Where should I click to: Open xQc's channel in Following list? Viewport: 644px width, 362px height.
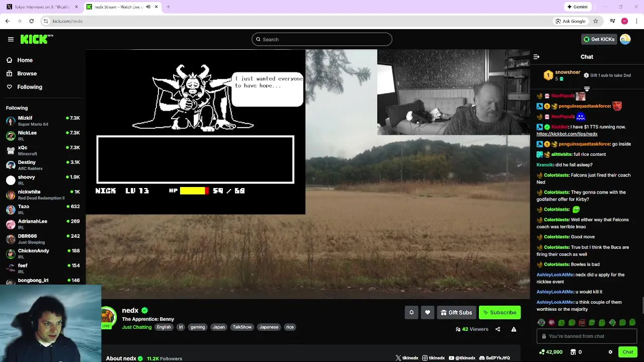[x=43, y=150]
